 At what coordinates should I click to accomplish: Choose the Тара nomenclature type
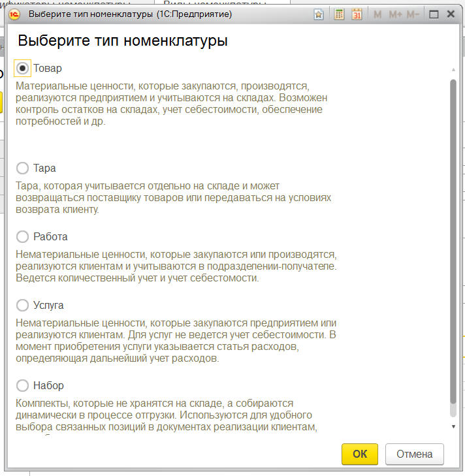coord(23,168)
